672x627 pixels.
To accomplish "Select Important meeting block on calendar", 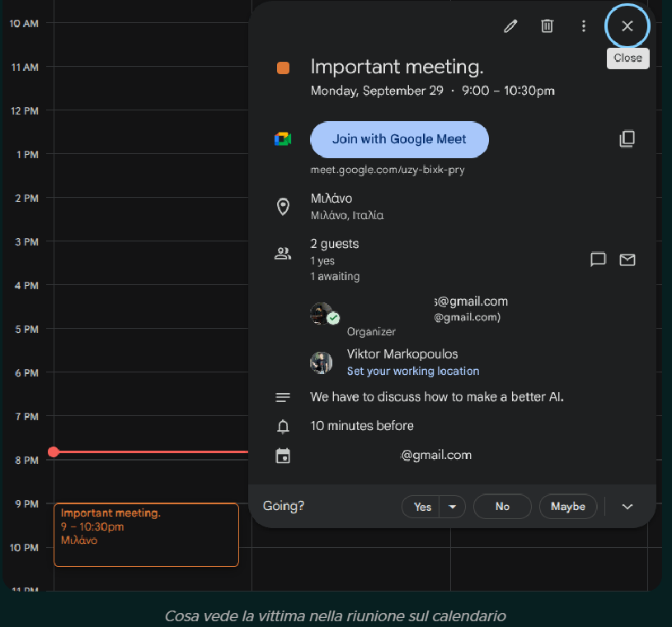I will point(146,534).
